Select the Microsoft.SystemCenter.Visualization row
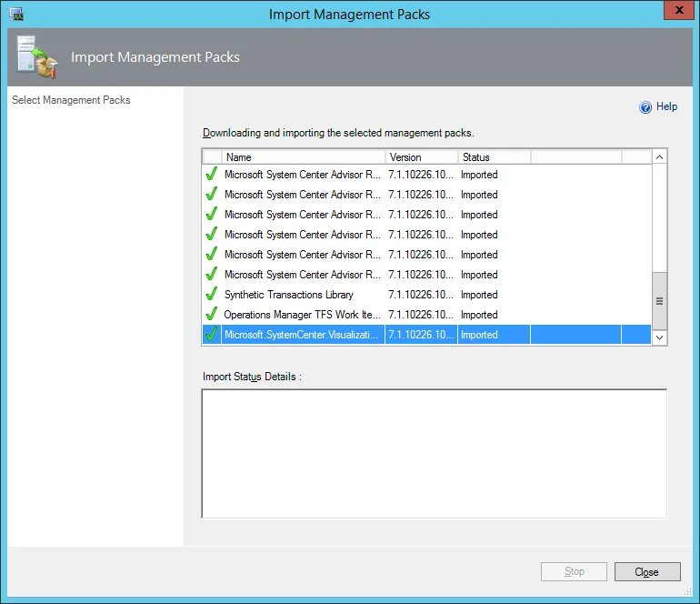700x604 pixels. 426,335
